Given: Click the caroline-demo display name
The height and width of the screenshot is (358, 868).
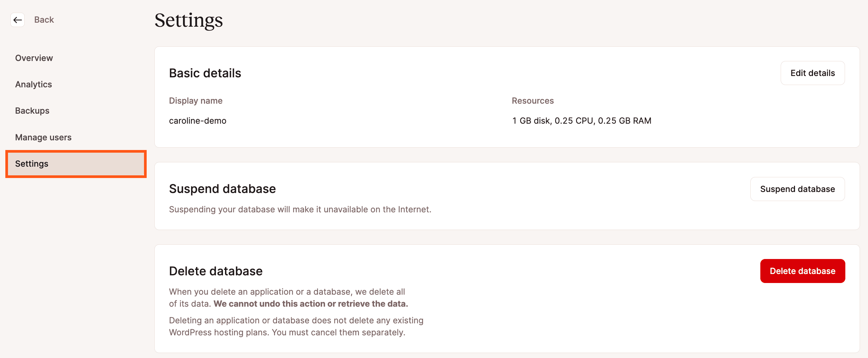Looking at the screenshot, I should coord(197,121).
